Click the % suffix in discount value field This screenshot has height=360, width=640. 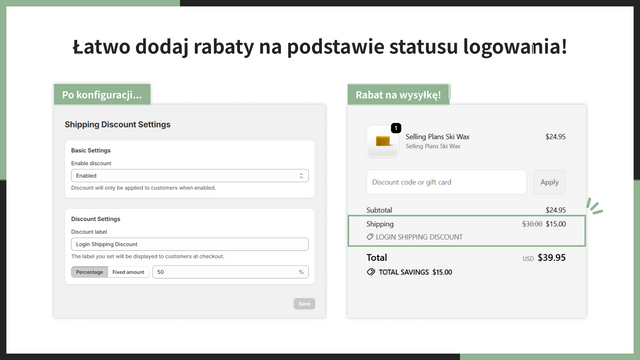click(301, 272)
